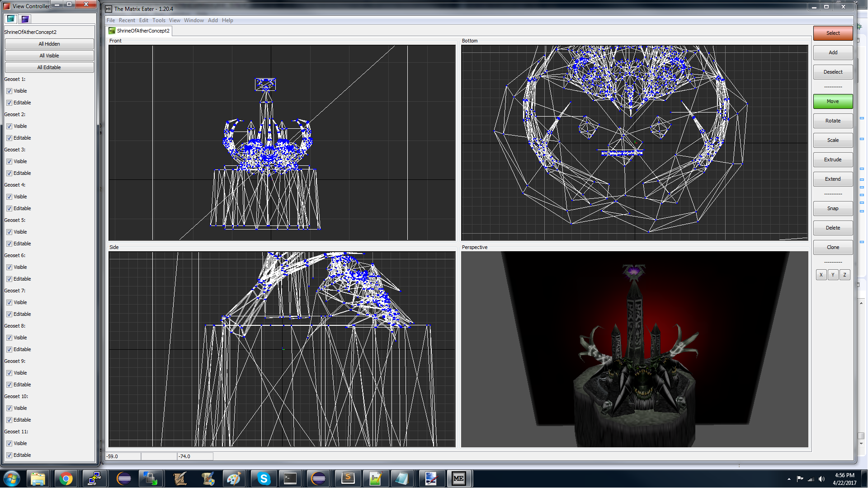Click the All Hidden button
This screenshot has width=868, height=488.
point(49,44)
